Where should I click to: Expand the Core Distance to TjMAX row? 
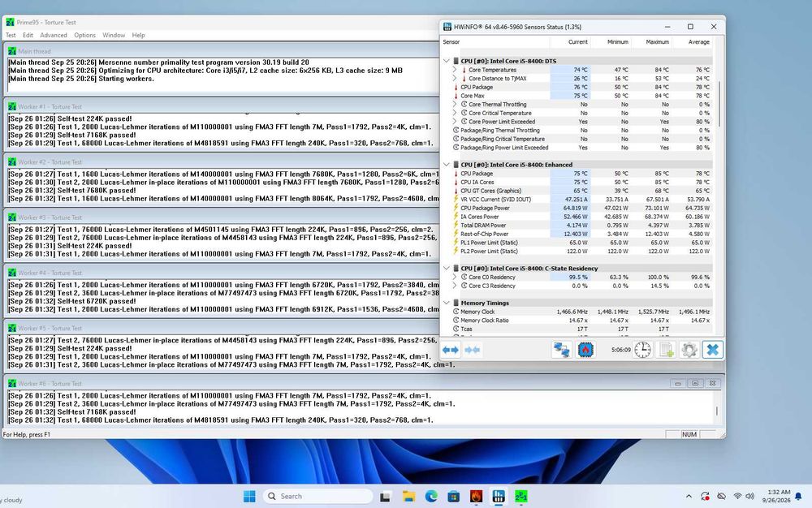tap(455, 79)
